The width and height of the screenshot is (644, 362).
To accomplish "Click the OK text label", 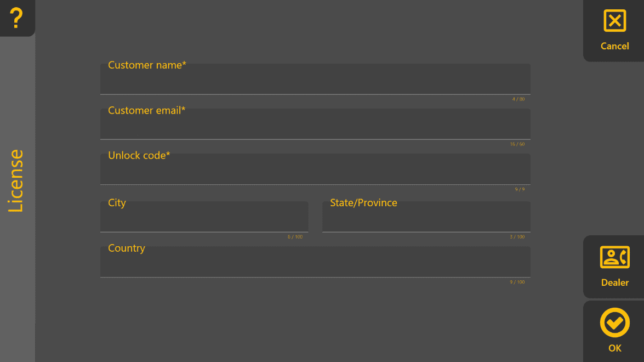I will pyautogui.click(x=614, y=348).
